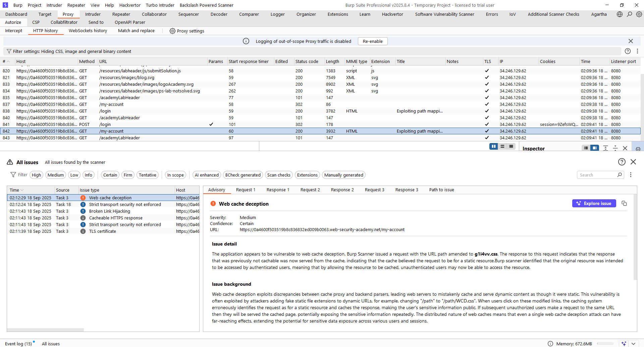Sort issues by the Time column header
Screen dimensions: 644x347
pos(14,190)
